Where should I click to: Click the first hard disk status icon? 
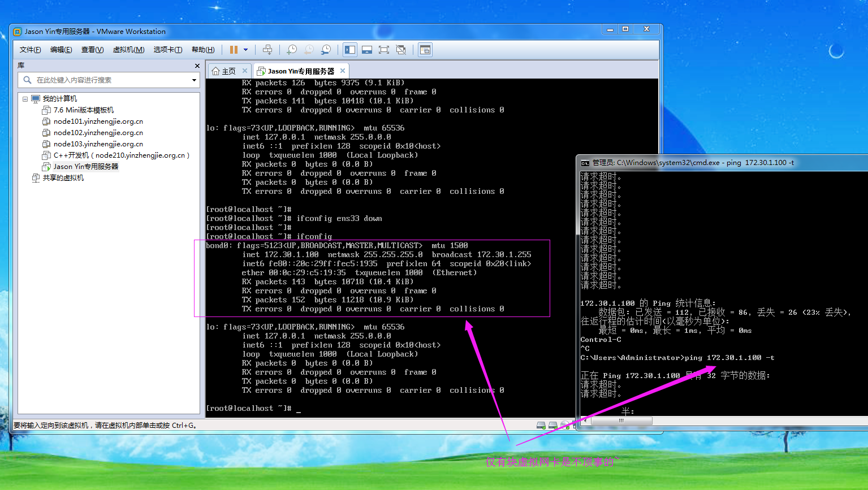pos(541,425)
